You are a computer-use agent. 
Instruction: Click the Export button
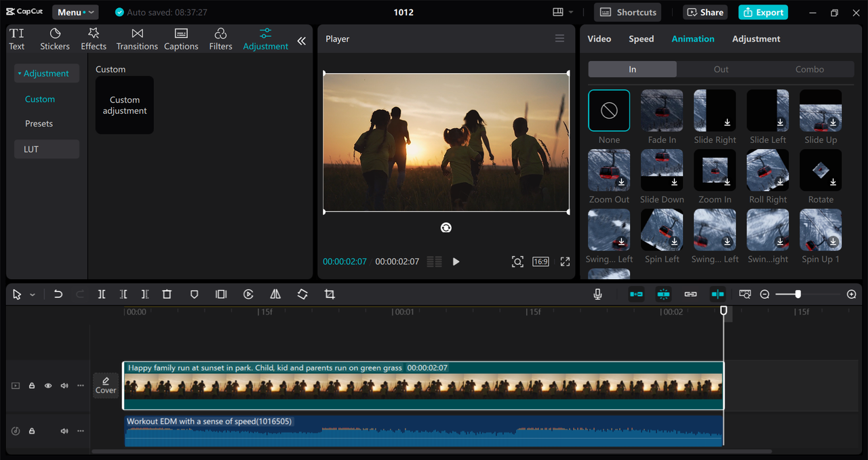click(x=764, y=12)
